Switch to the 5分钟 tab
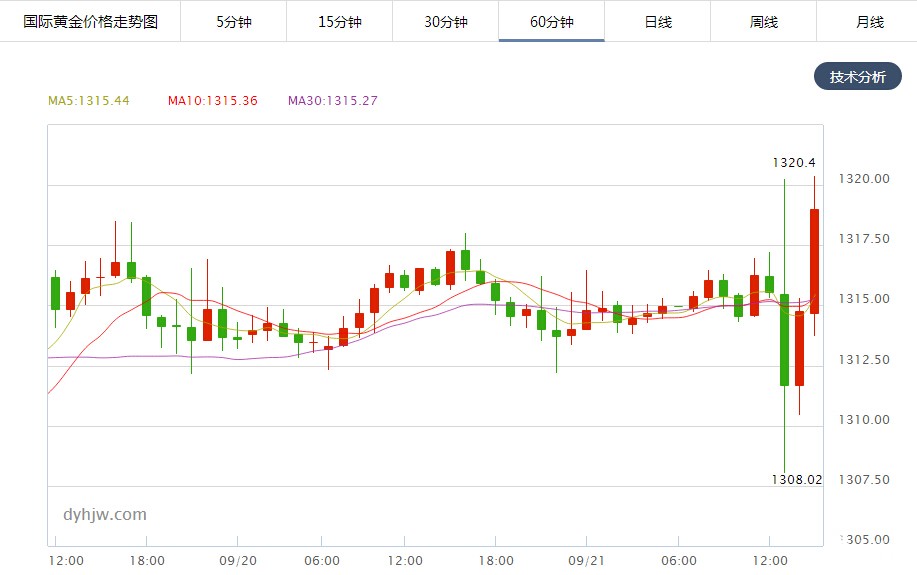The image size is (917, 575). (x=233, y=22)
